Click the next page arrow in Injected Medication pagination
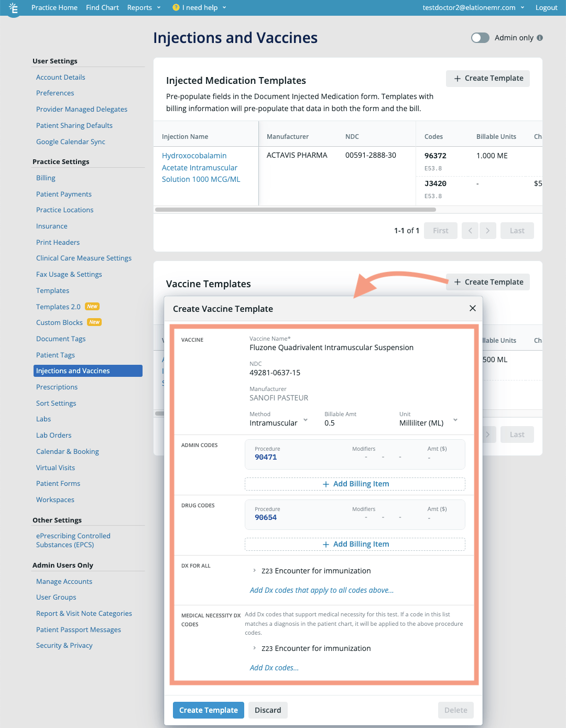This screenshot has width=566, height=728. [488, 231]
